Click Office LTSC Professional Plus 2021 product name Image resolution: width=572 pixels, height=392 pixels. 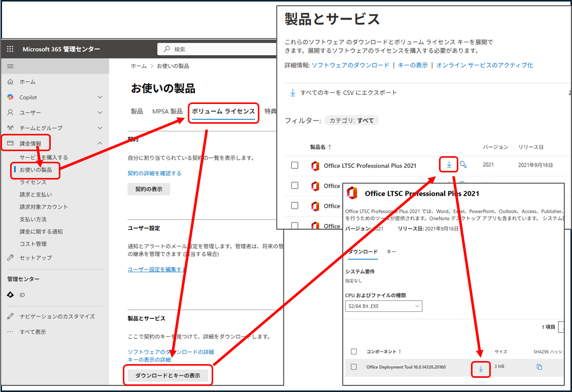pos(370,165)
